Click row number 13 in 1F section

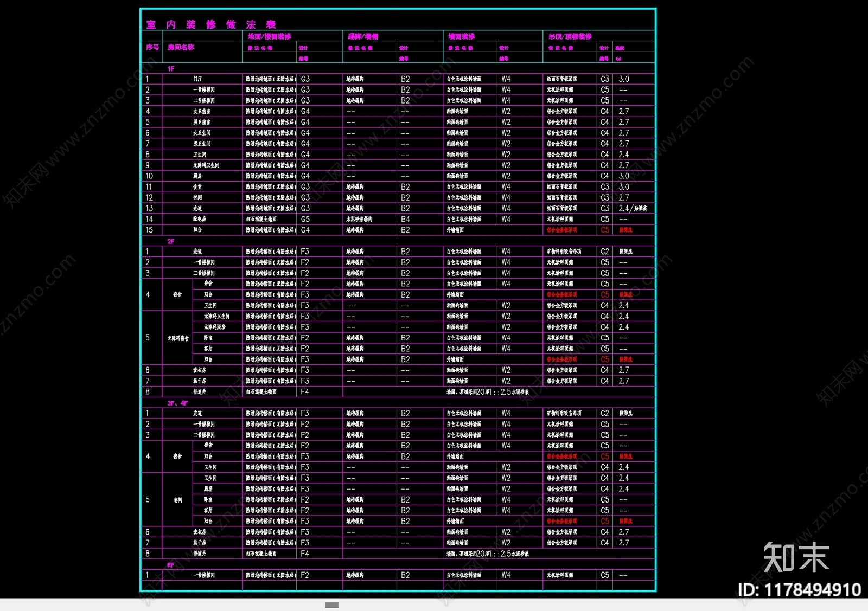(149, 208)
